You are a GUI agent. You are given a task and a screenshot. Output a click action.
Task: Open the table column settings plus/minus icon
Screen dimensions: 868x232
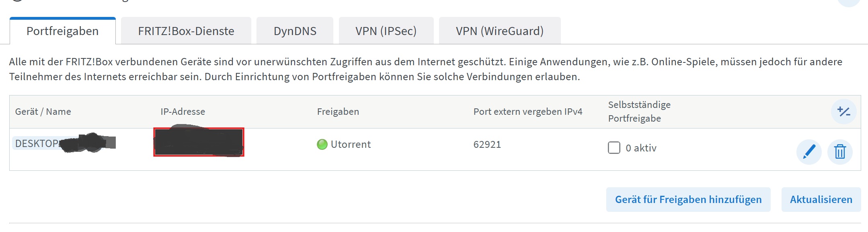pyautogui.click(x=843, y=112)
